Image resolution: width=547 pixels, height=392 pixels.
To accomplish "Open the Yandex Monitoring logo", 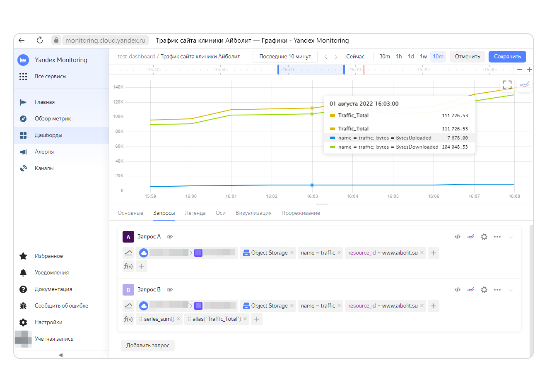I will click(23, 60).
